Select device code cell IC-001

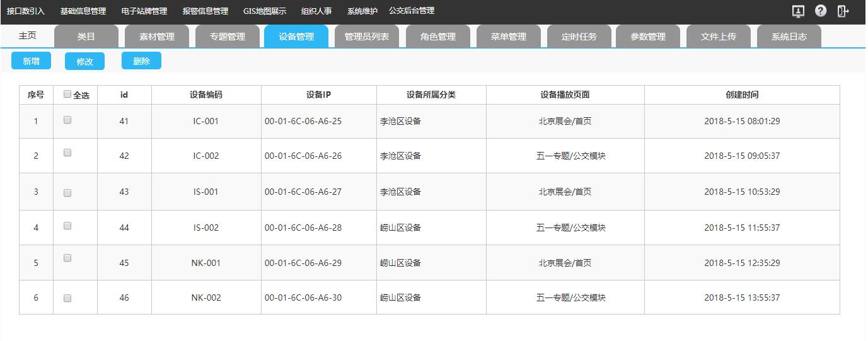click(206, 121)
